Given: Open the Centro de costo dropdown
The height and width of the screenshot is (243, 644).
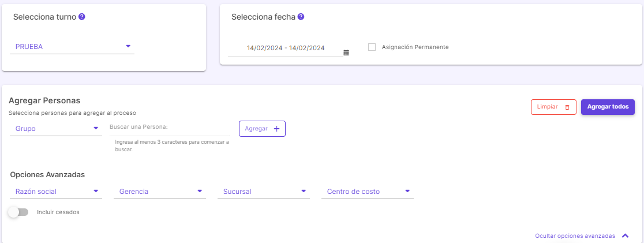Looking at the screenshot, I should [368, 192].
